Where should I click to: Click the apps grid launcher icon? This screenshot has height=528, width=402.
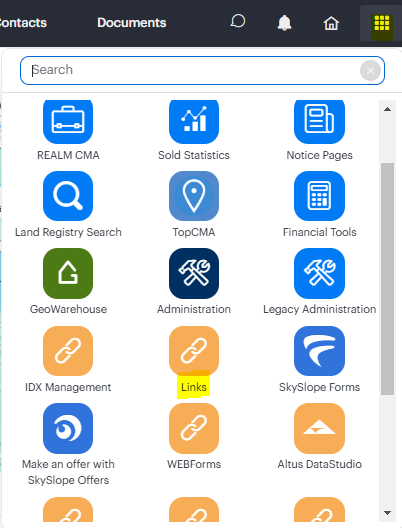[x=382, y=23]
